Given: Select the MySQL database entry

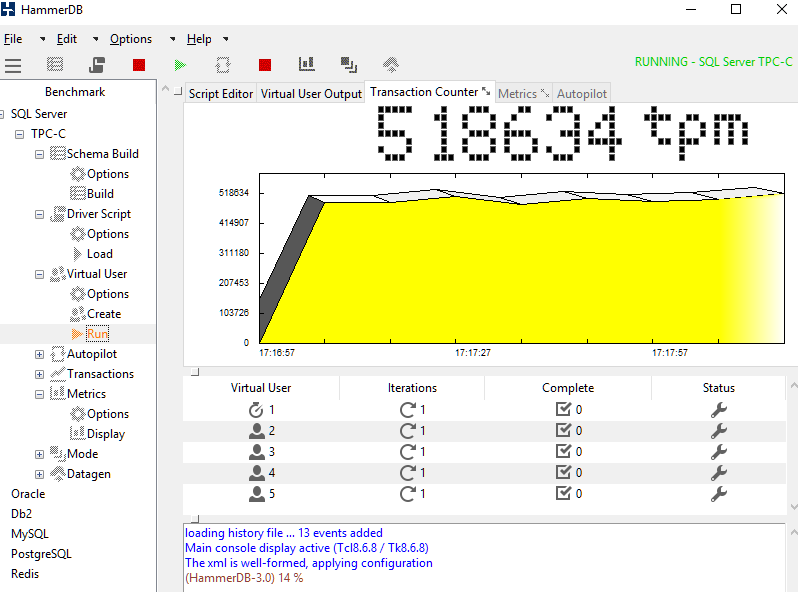Looking at the screenshot, I should [30, 534].
